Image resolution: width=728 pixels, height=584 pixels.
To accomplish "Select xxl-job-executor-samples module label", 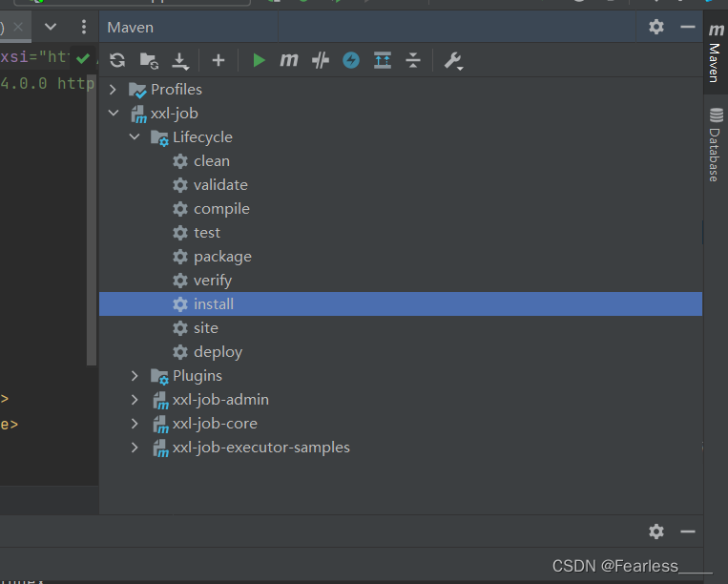I will [260, 448].
